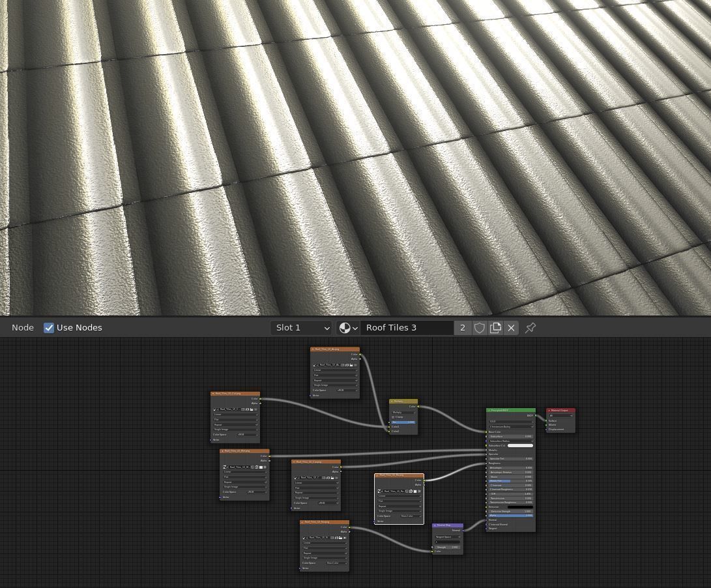This screenshot has width=711, height=588.
Task: Click the Emission Strength value field
Action: (510, 511)
